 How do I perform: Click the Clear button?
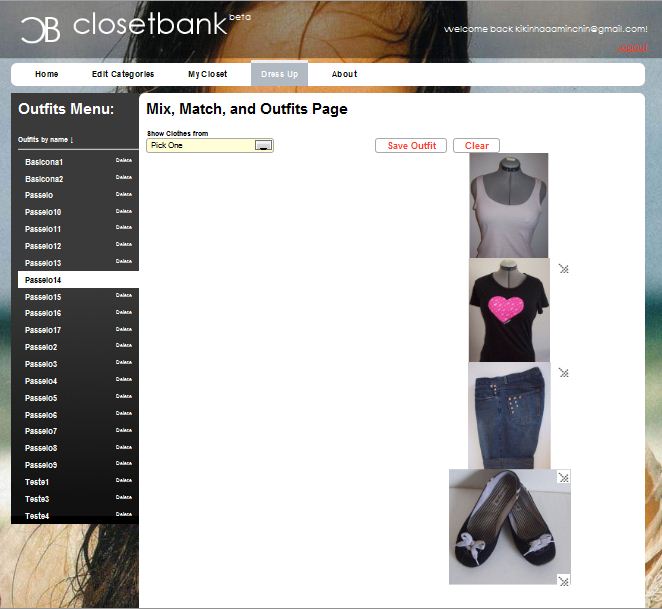pyautogui.click(x=476, y=145)
